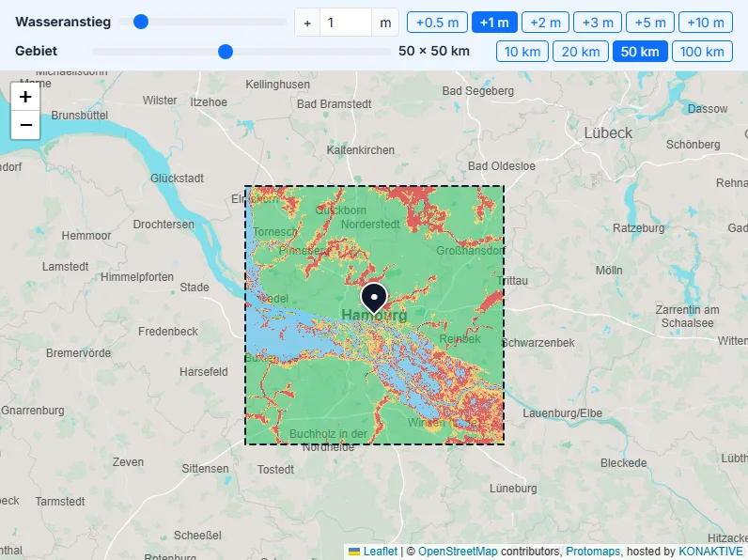
Task: Click the Lauenburg/Elbe label
Action: [x=563, y=413]
